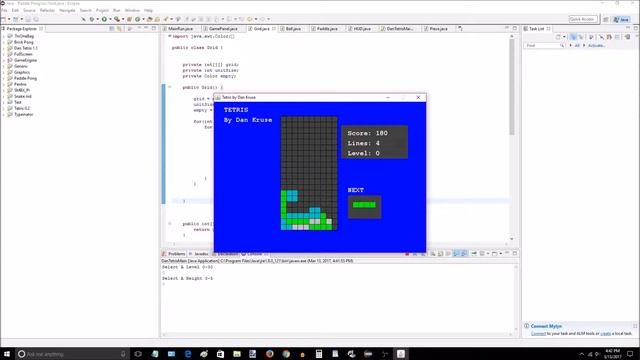Open the Run menu in menu bar
The image size is (640, 360).
pyautogui.click(x=117, y=10)
